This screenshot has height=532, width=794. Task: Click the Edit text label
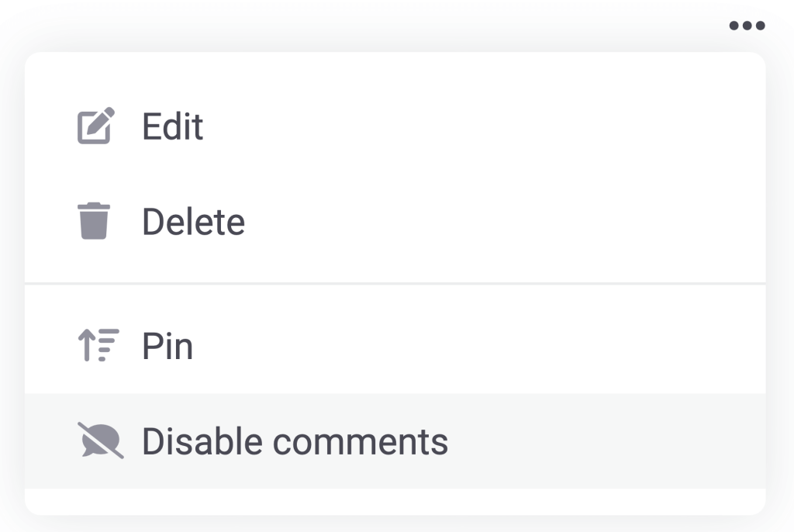tap(173, 126)
